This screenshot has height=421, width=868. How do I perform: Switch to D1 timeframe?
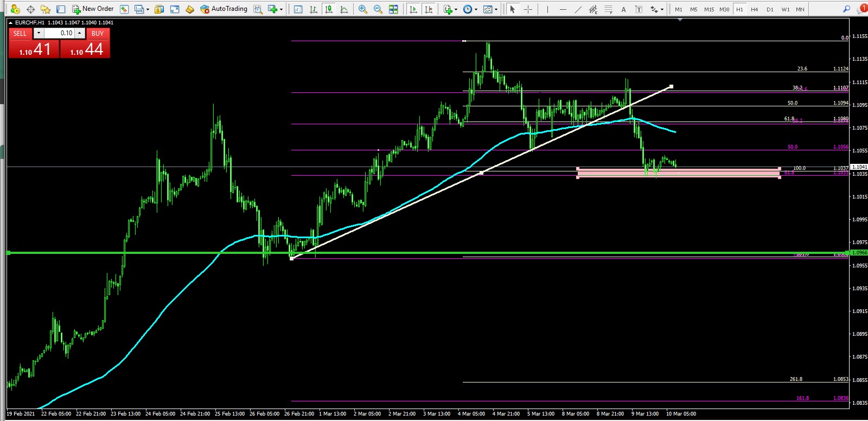[770, 9]
